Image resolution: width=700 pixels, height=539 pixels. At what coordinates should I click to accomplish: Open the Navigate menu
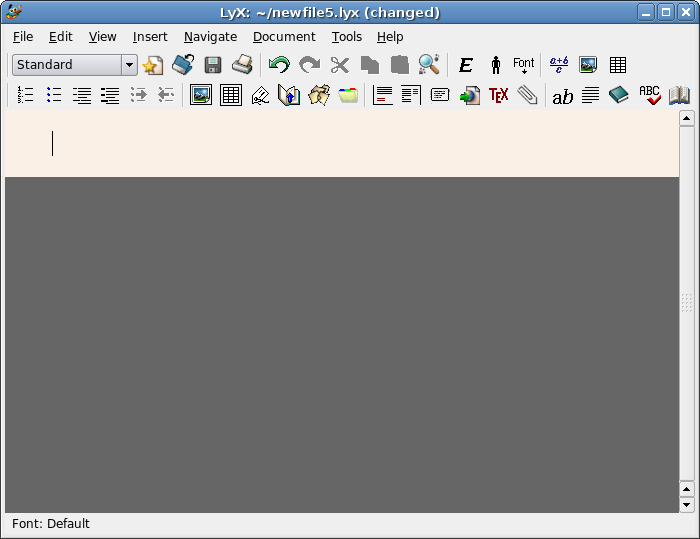click(210, 37)
